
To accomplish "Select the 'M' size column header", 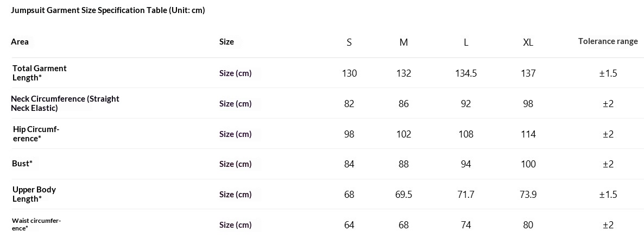I will (x=403, y=42).
